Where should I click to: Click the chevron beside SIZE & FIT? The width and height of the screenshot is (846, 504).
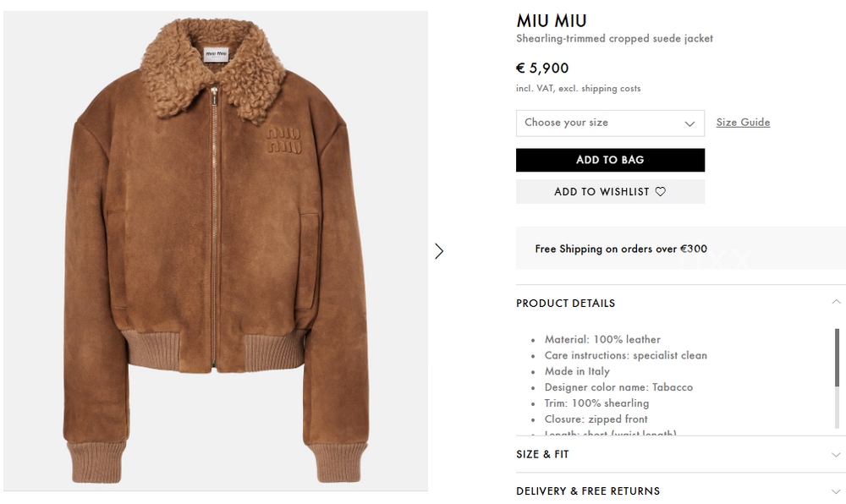click(836, 455)
